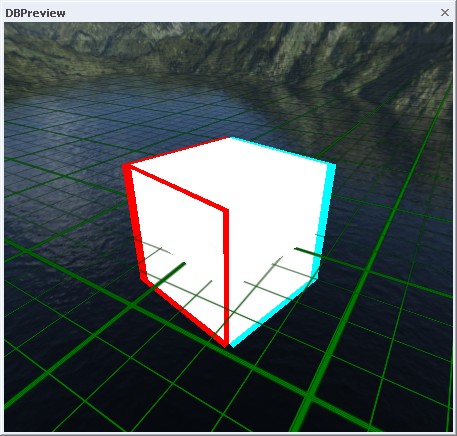This screenshot has height=436, width=457.
Task: Click the red vertical center edge of cube
Action: [226, 277]
